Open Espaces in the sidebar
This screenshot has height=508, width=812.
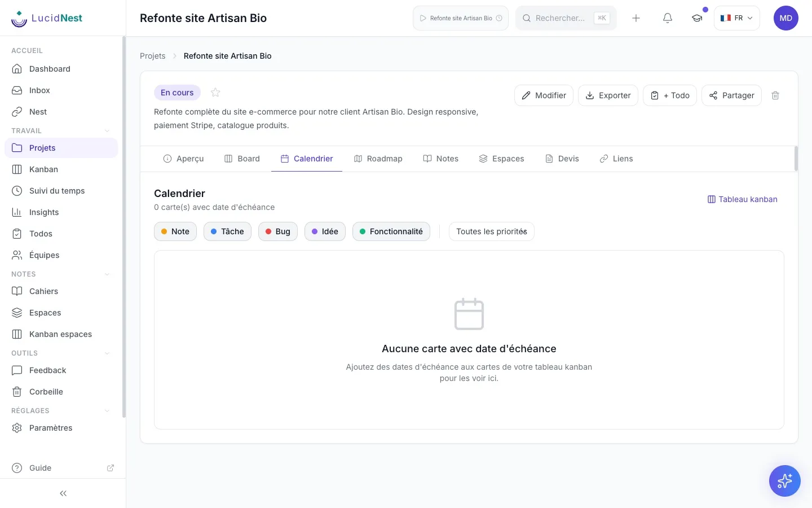point(61,313)
